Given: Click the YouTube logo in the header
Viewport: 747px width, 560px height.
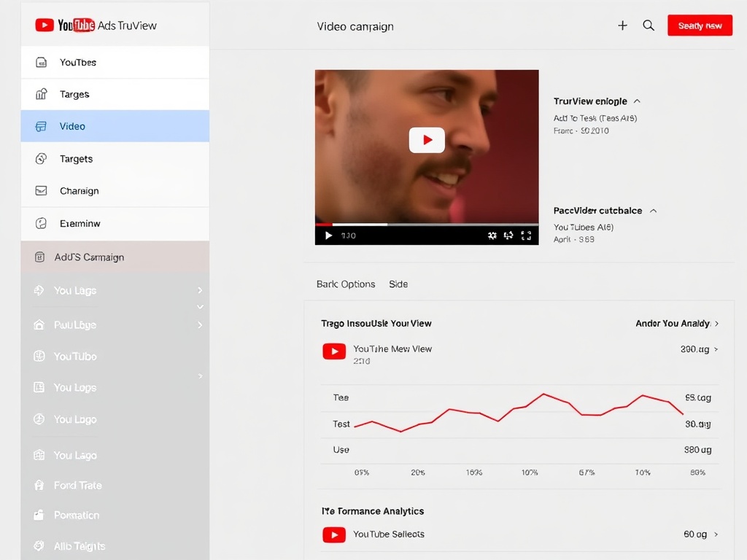Looking at the screenshot, I should [x=65, y=26].
